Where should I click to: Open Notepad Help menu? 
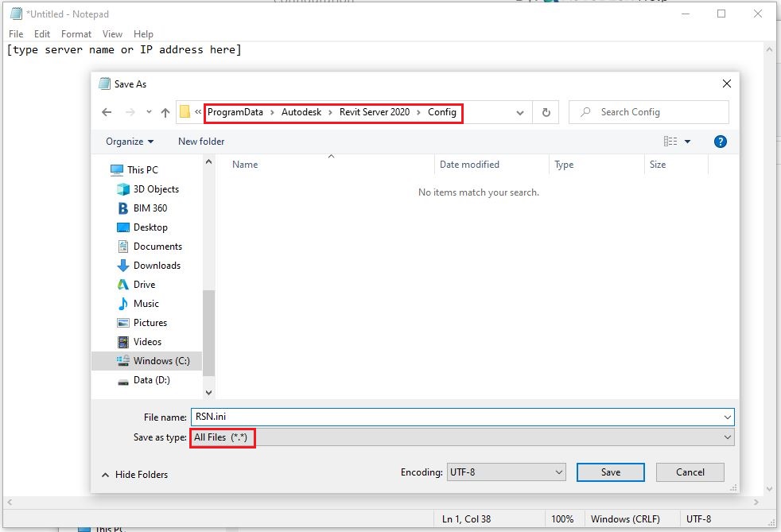pyautogui.click(x=143, y=34)
